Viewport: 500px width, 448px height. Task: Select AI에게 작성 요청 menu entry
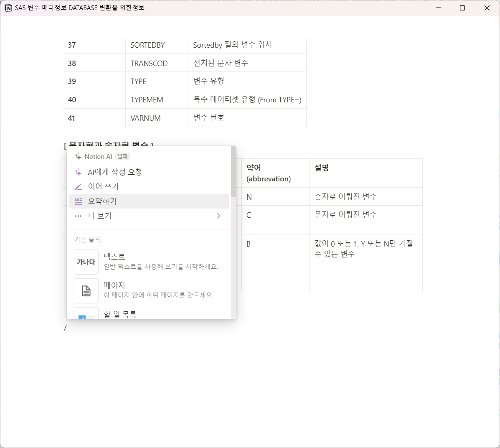pos(149,172)
